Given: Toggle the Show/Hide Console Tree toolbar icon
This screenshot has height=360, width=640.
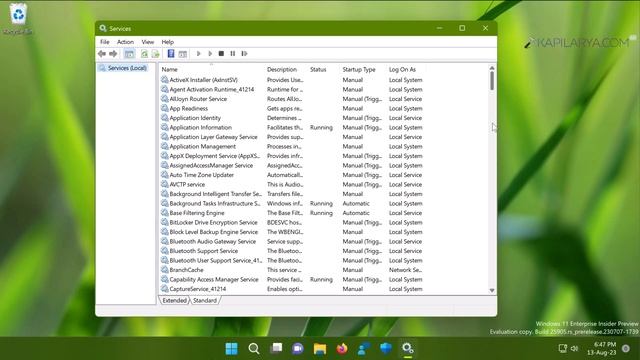Looking at the screenshot, I should tap(129, 53).
